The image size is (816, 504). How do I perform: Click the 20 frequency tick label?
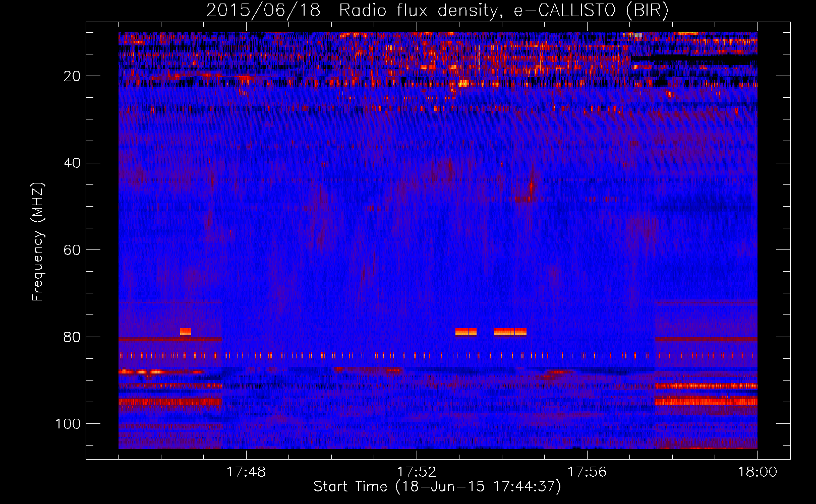(72, 76)
